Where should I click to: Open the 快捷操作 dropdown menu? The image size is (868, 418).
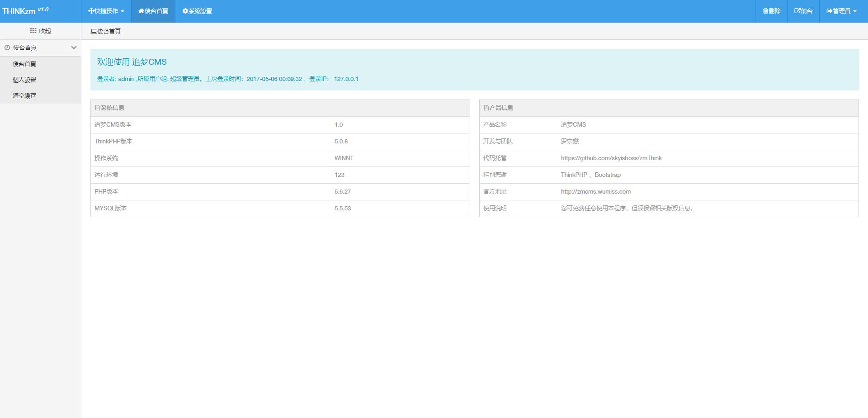106,11
